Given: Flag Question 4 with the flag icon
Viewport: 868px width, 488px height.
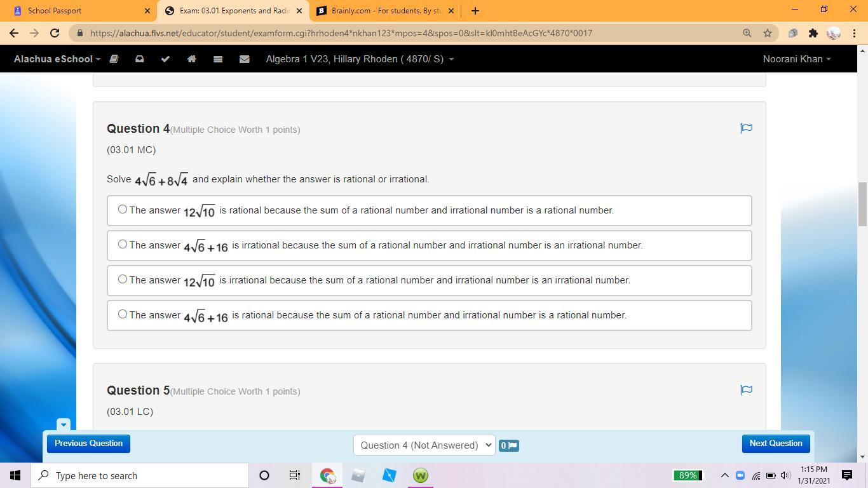Looking at the screenshot, I should click(746, 128).
